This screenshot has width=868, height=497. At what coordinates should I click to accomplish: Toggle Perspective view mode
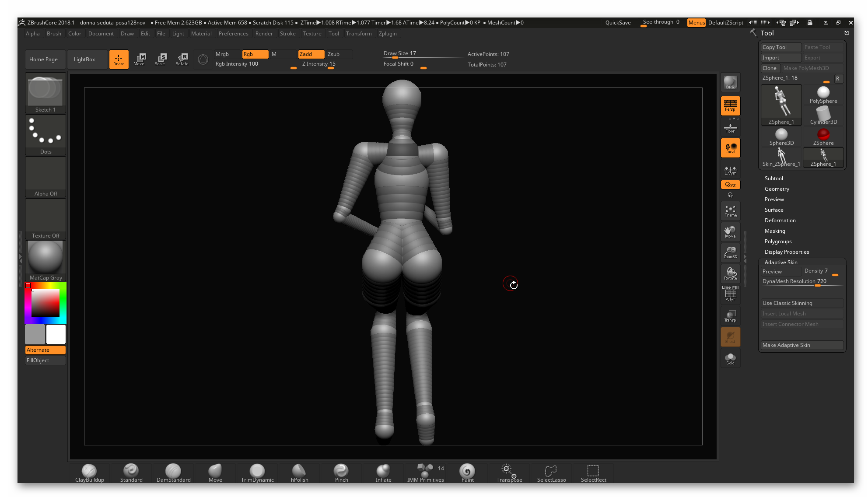pos(730,105)
